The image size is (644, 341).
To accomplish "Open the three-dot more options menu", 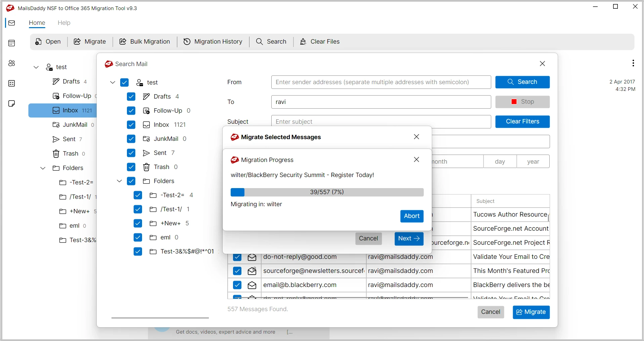I will 633,63.
